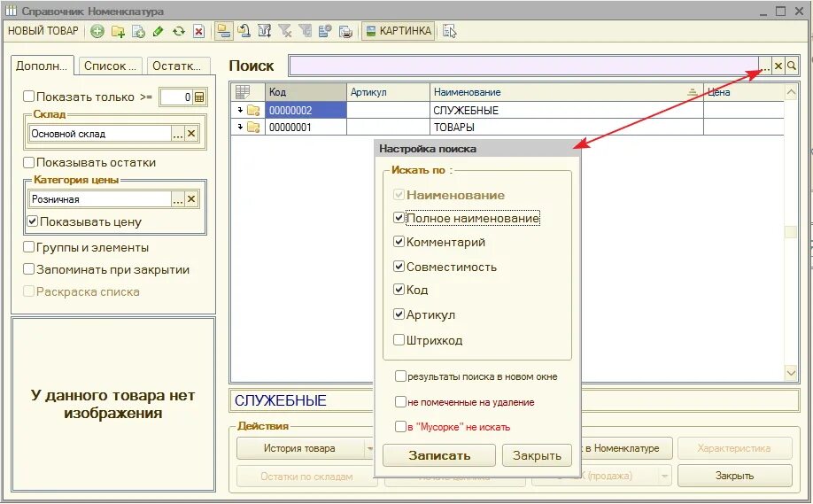The width and height of the screenshot is (813, 504).
Task: Switch to the Список... tab
Action: (x=110, y=66)
